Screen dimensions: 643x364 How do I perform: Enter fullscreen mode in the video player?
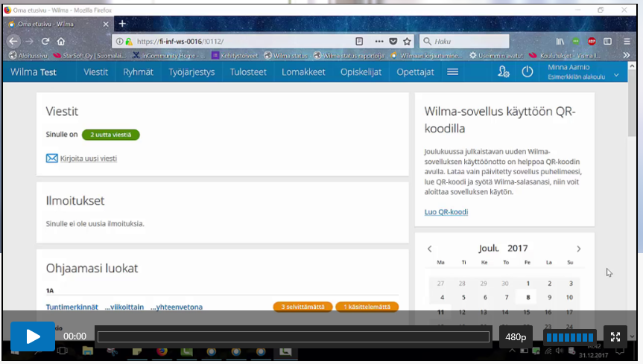[615, 336]
